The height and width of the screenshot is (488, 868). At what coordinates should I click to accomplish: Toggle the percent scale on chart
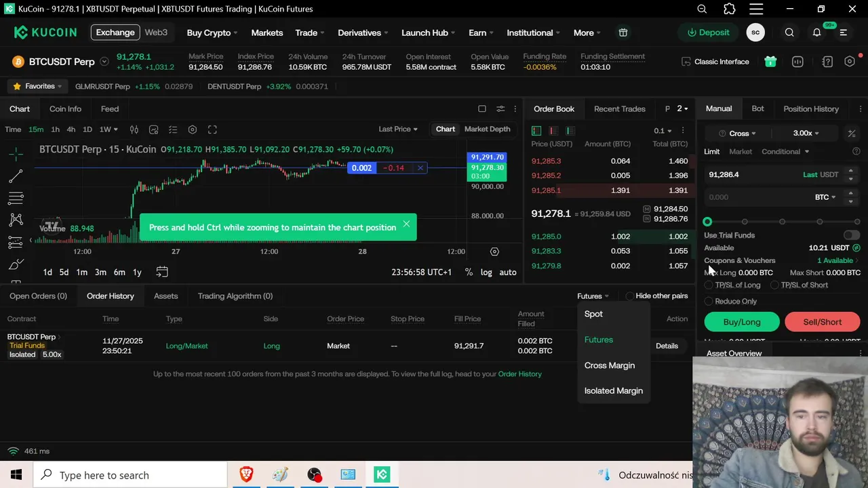coord(469,272)
